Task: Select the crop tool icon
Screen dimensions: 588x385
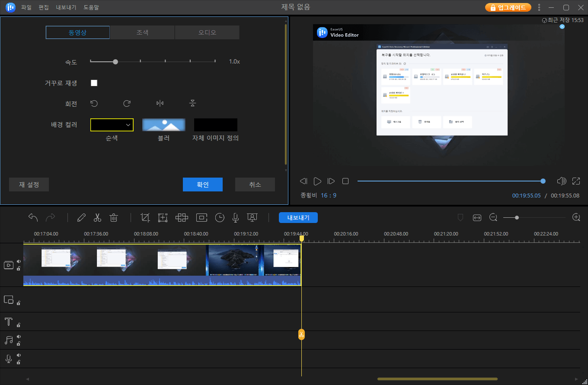Action: [x=145, y=218]
